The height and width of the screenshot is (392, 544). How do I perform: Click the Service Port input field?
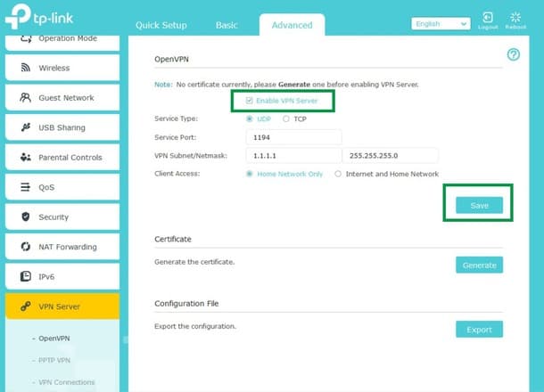(293, 137)
